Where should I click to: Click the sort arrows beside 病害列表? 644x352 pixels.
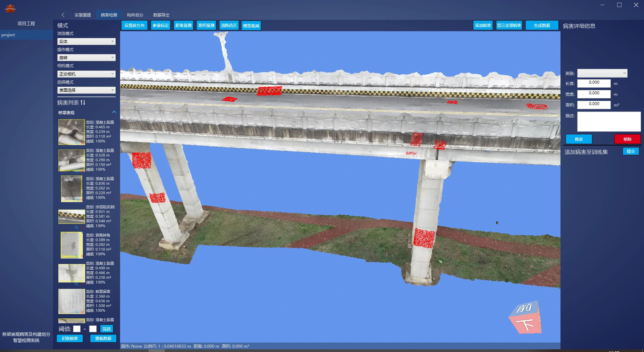tap(83, 102)
